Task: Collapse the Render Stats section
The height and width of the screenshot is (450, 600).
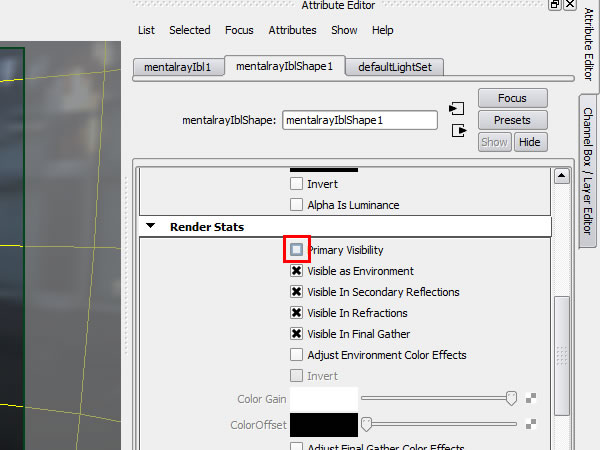Action: tap(151, 226)
